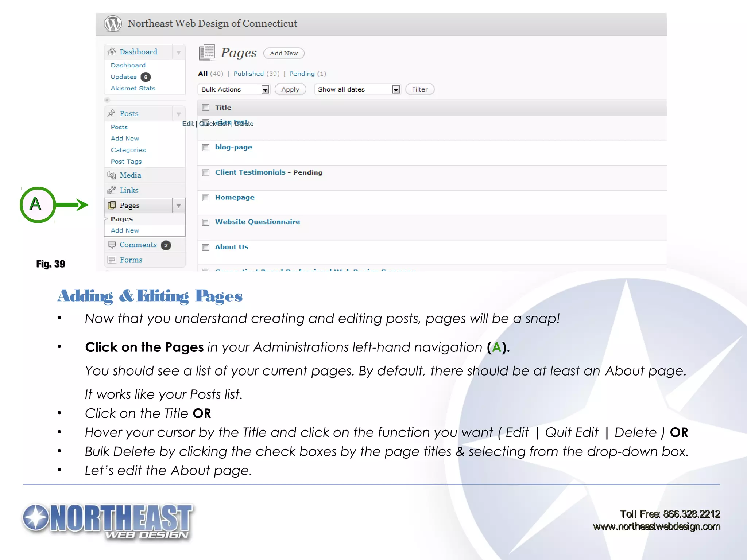Image resolution: width=747 pixels, height=560 pixels.
Task: Toggle the Dashboard menu arrow
Action: point(179,52)
